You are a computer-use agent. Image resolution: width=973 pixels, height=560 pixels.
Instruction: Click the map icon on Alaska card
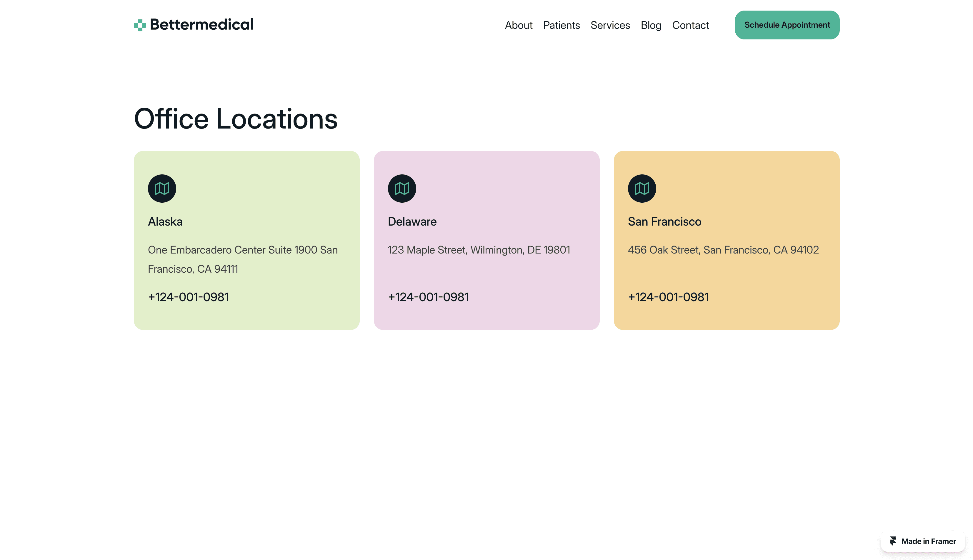click(x=162, y=189)
